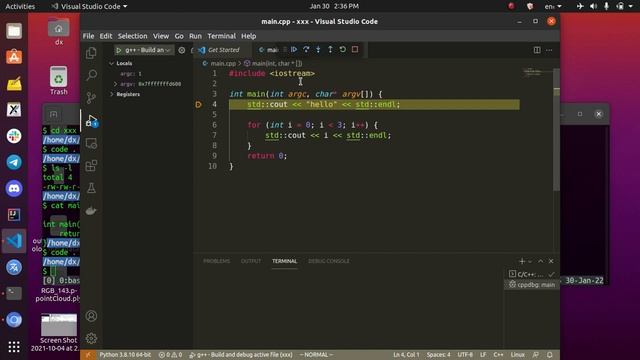The image size is (640, 360).
Task: Select the cppdbg: main terminal entry
Action: point(531,284)
